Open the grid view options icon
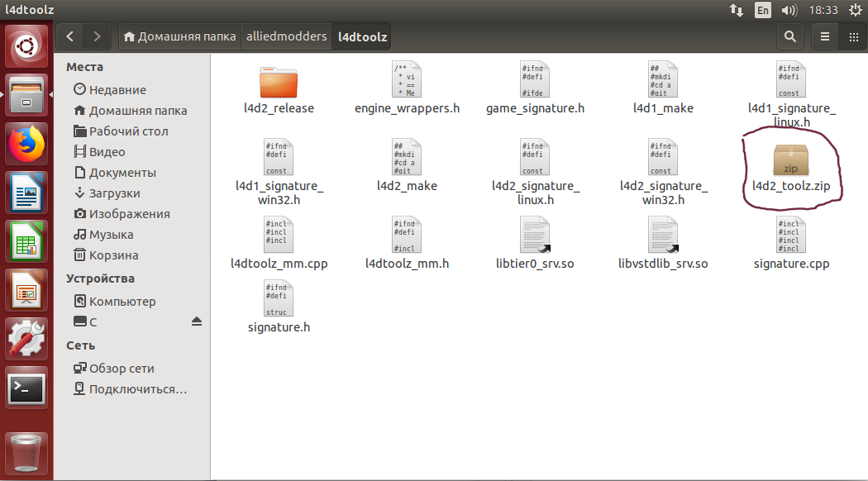Viewport: 868px width, 481px height. [854, 36]
